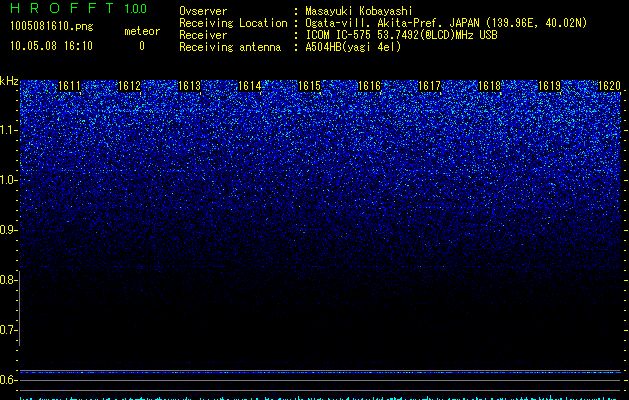Click the Receiving Location label
The height and width of the screenshot is (400, 629).
(233, 23)
